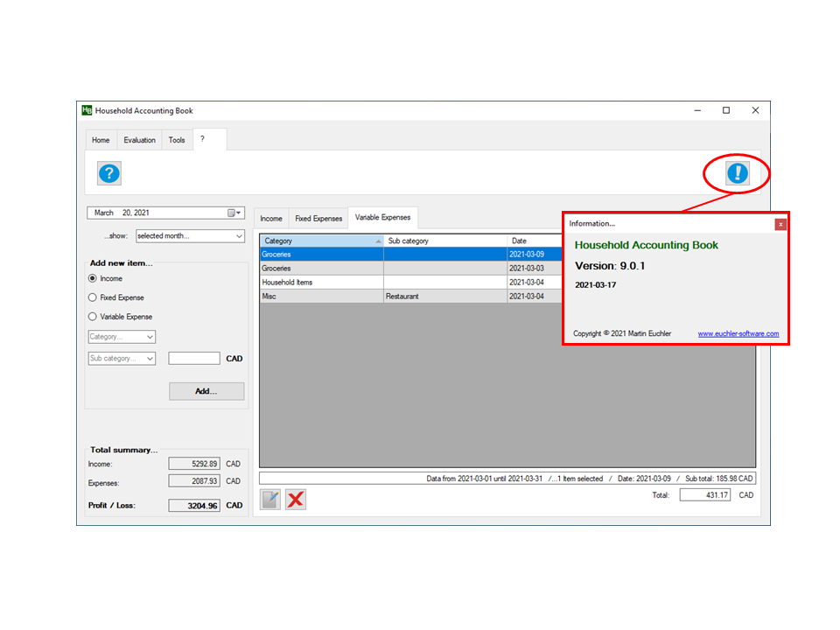Select the Income radio button

click(93, 278)
